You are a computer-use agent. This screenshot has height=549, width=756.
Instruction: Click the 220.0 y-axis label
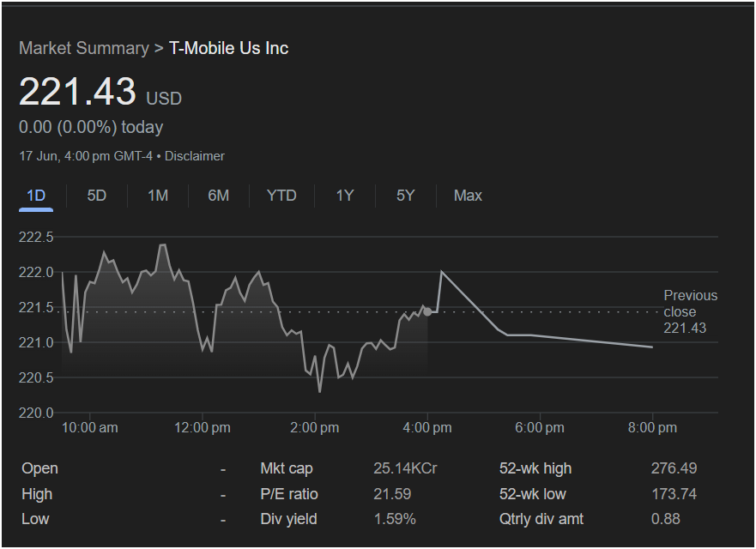[36, 413]
